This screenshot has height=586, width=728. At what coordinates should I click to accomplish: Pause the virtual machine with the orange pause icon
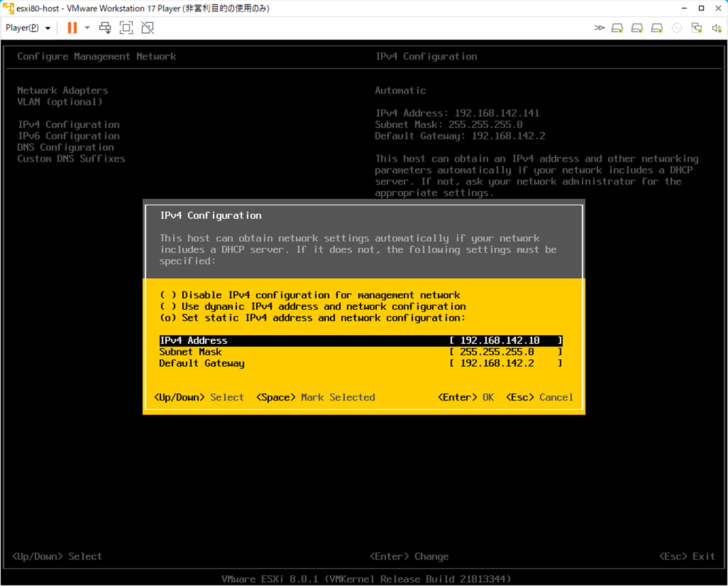coord(72,28)
